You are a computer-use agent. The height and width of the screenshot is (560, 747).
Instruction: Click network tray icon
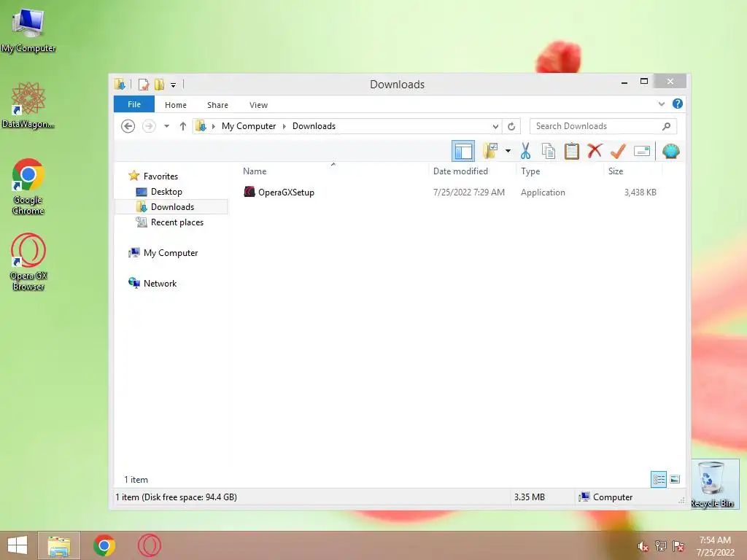661,545
